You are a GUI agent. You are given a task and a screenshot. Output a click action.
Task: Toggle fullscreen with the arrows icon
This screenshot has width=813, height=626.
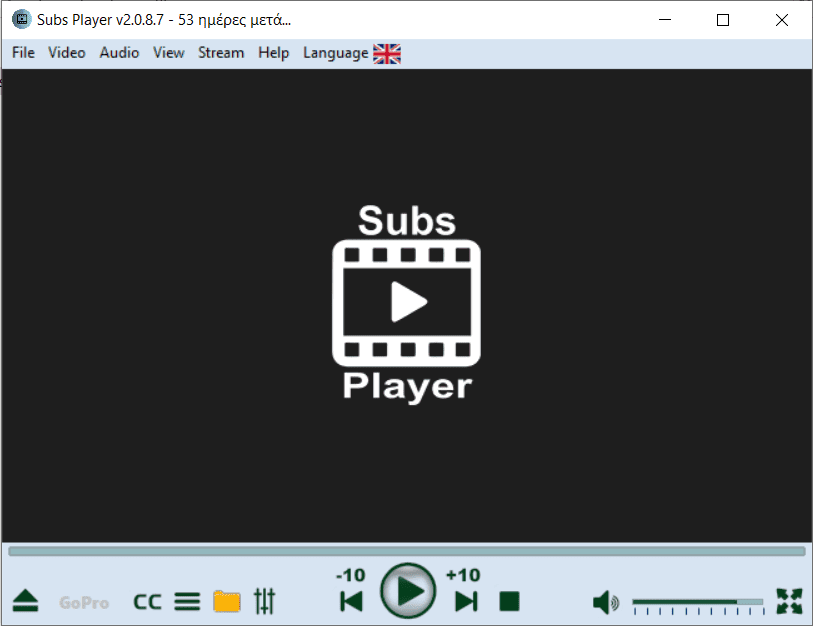pos(789,601)
